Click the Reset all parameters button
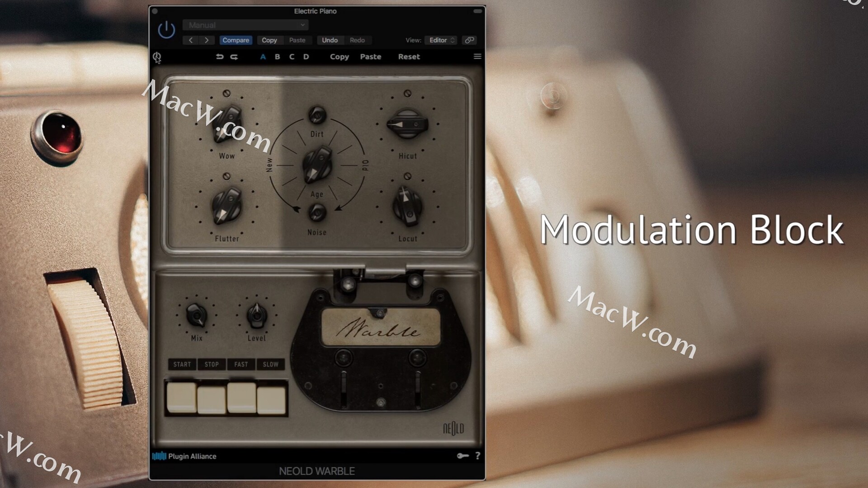868x488 pixels. coord(408,56)
